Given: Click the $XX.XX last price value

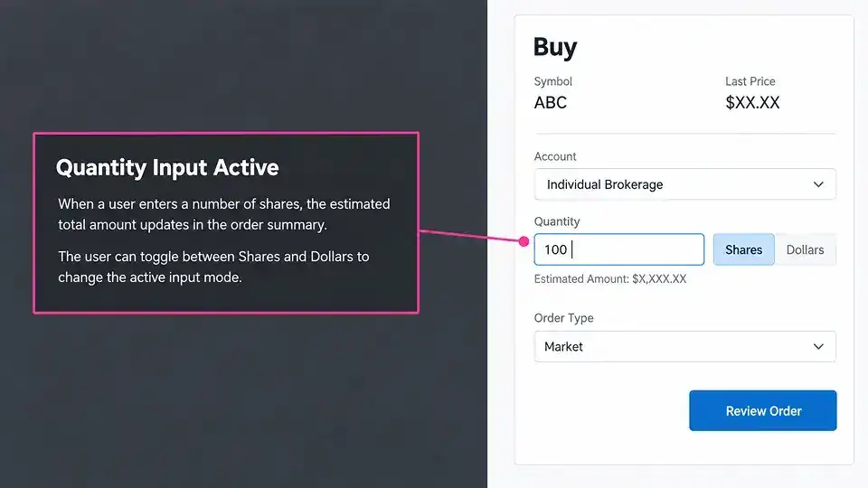Looking at the screenshot, I should [752, 102].
